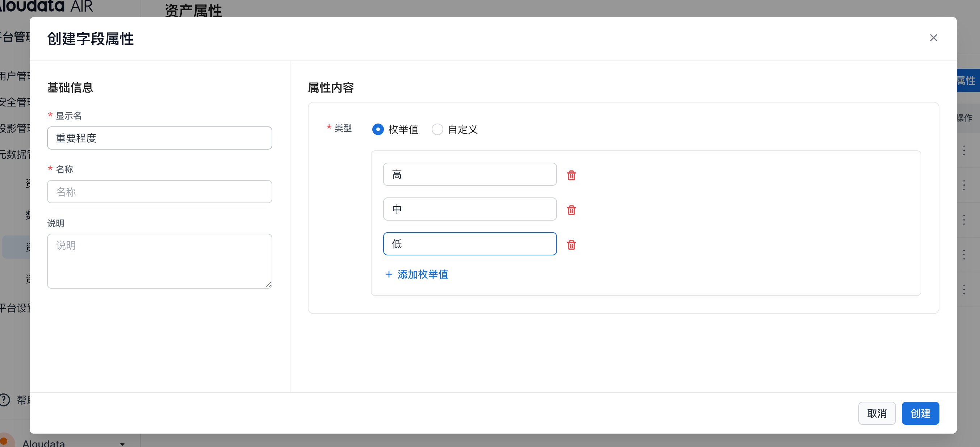Click the 高 enum input box

(469, 174)
